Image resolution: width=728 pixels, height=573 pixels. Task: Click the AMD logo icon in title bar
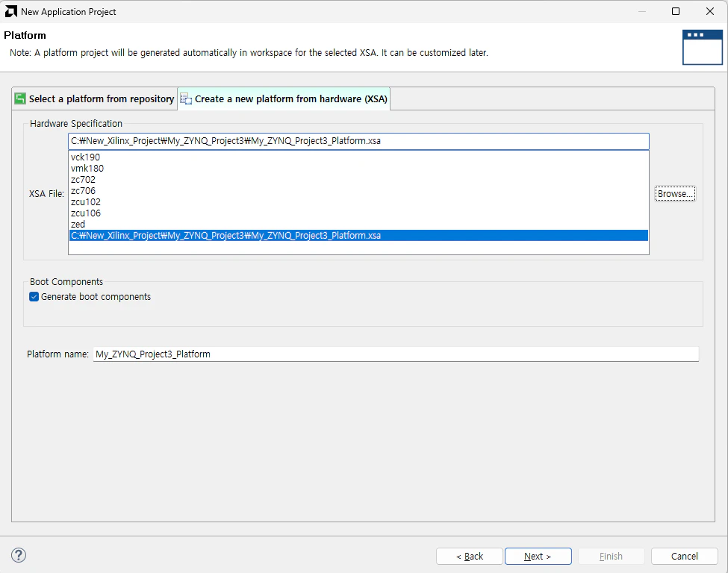pos(10,12)
